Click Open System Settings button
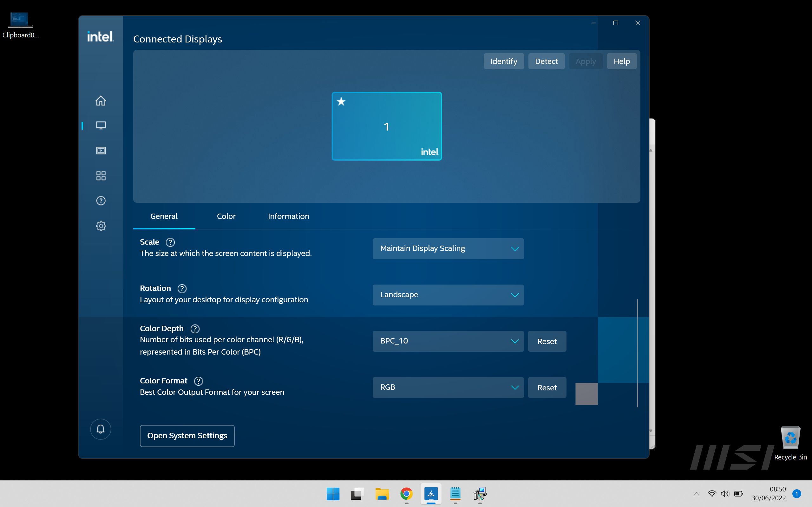 (187, 436)
